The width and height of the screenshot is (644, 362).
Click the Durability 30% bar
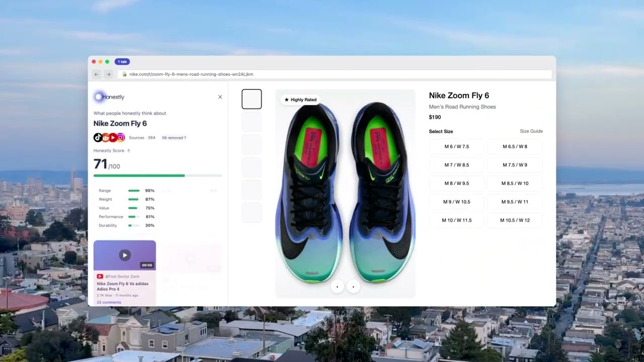coord(134,226)
